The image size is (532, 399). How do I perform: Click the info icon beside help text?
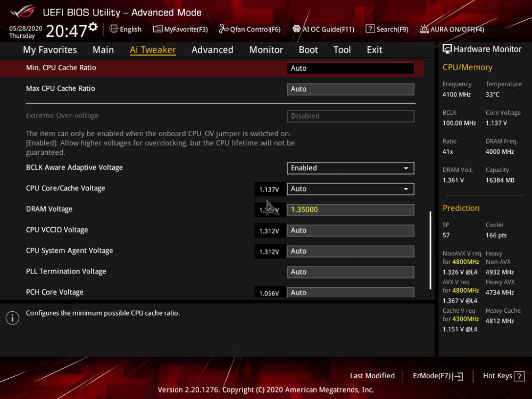13,318
